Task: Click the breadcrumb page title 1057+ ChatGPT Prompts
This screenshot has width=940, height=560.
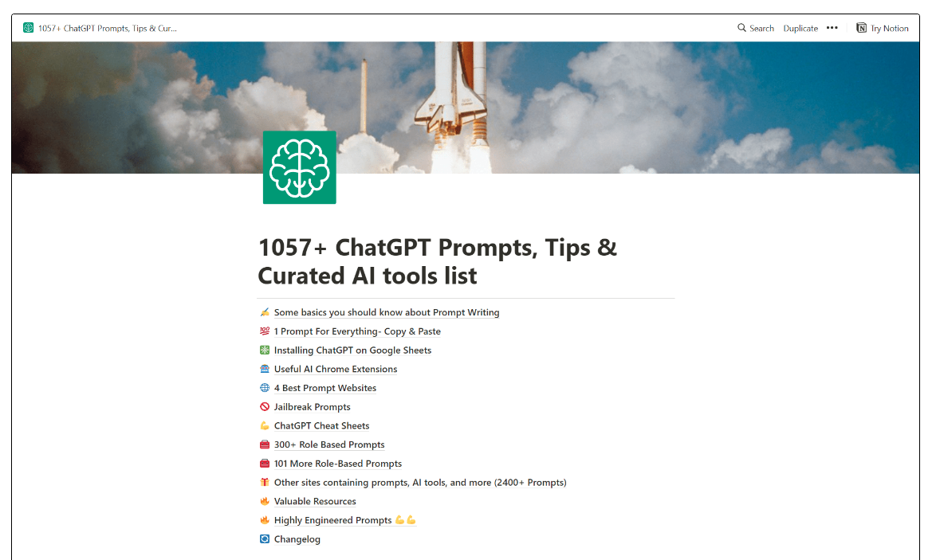Action: [x=108, y=28]
